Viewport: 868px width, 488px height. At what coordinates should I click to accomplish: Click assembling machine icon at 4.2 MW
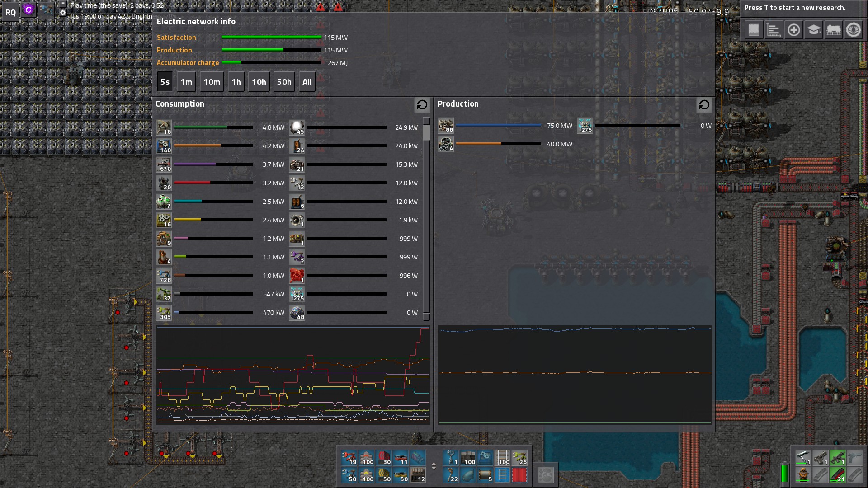click(x=164, y=146)
